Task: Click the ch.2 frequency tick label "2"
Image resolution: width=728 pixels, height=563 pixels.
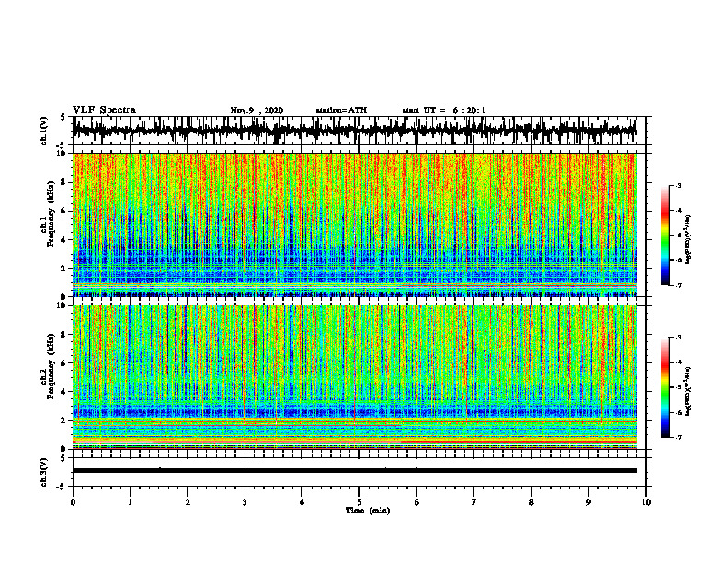Action: point(64,420)
